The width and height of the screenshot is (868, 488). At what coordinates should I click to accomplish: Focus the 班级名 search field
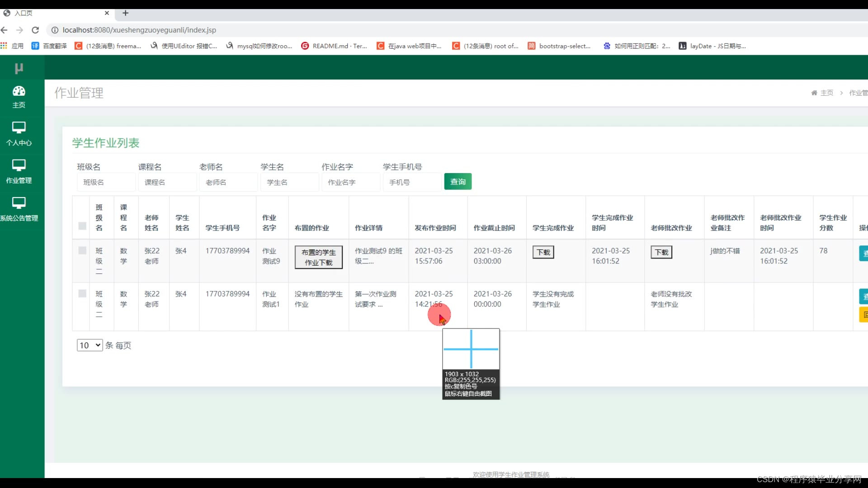[x=106, y=182]
